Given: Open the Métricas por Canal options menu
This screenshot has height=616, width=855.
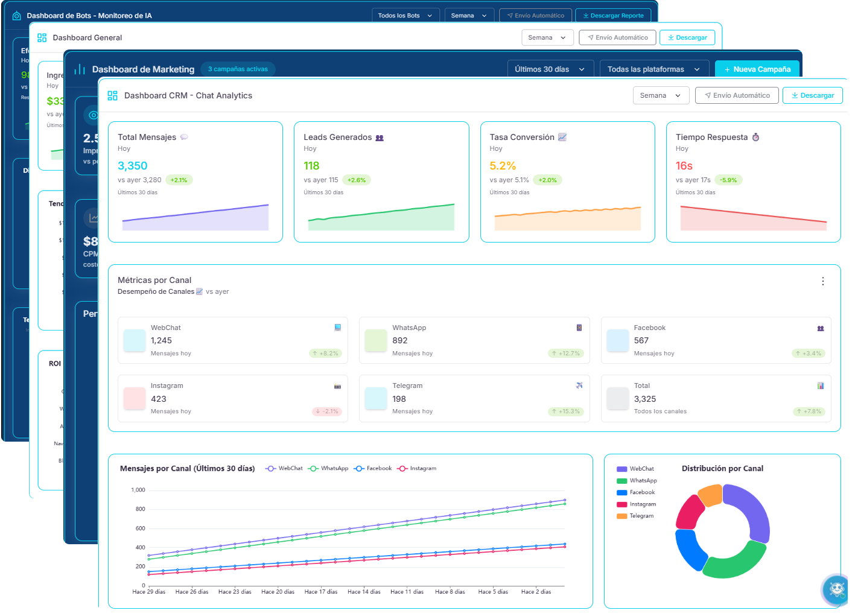Looking at the screenshot, I should tap(822, 281).
